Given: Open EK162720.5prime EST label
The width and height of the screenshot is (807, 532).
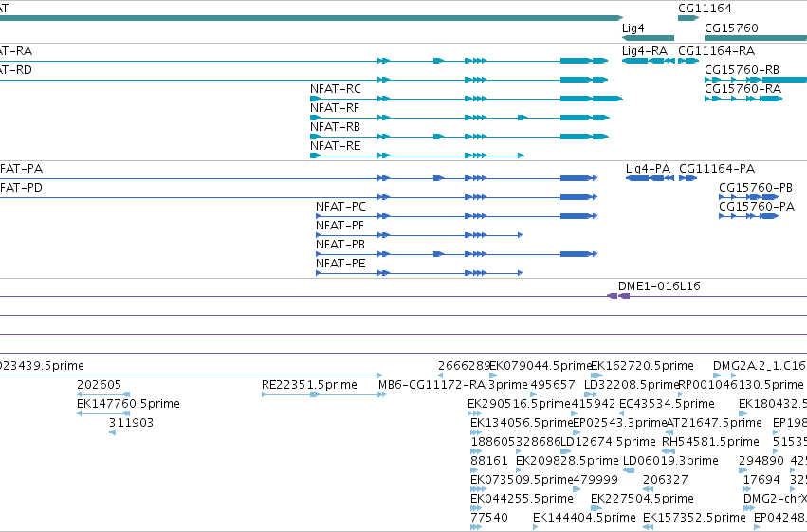Looking at the screenshot, I should (642, 366).
